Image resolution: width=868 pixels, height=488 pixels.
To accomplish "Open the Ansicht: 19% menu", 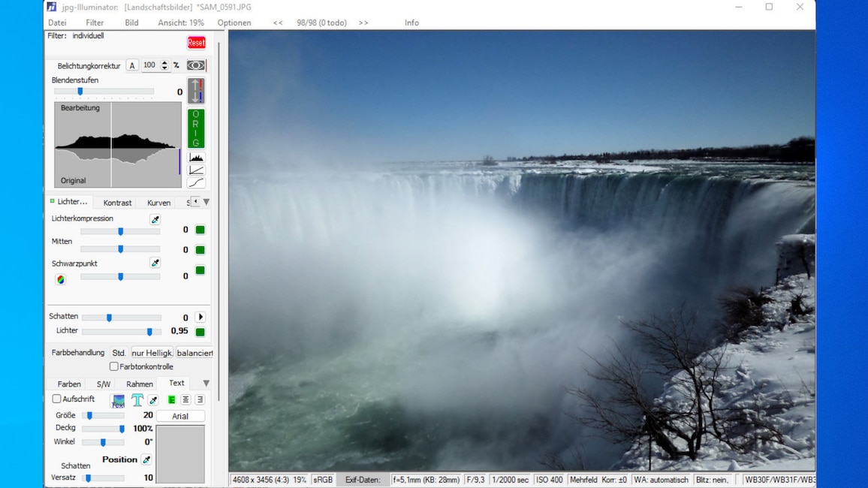I will (x=181, y=23).
